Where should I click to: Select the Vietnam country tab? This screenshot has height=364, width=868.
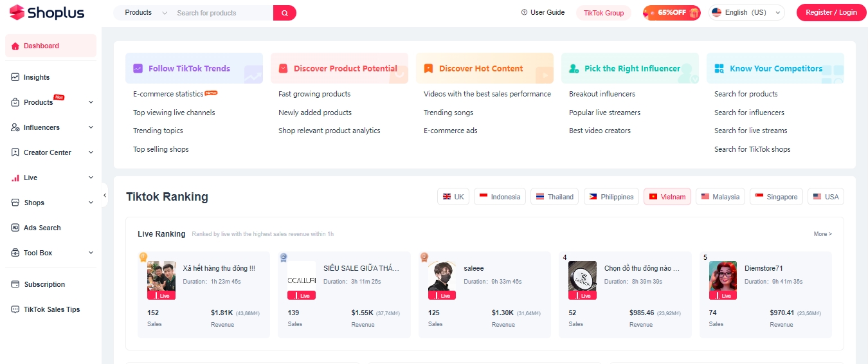pyautogui.click(x=667, y=197)
